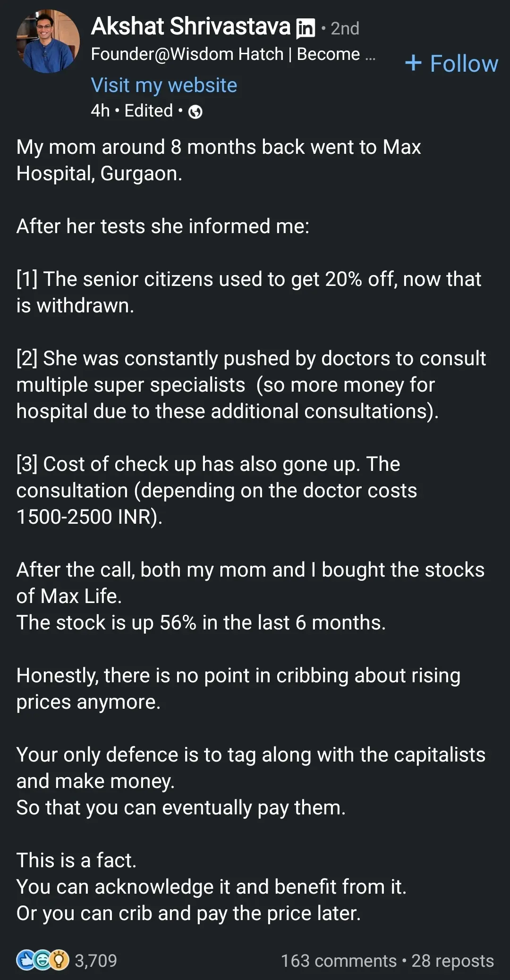Open the Visit my website link
This screenshot has height=980, width=510.
click(x=164, y=85)
